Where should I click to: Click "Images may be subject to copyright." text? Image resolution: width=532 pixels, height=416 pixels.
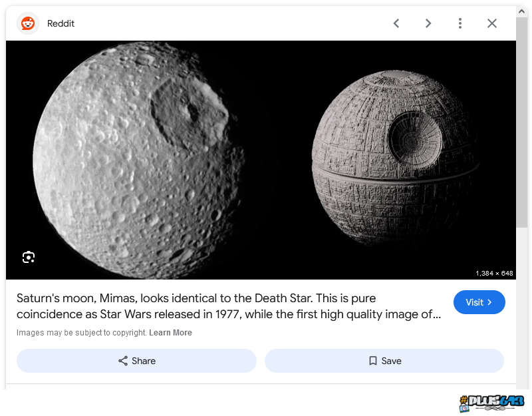81,333
